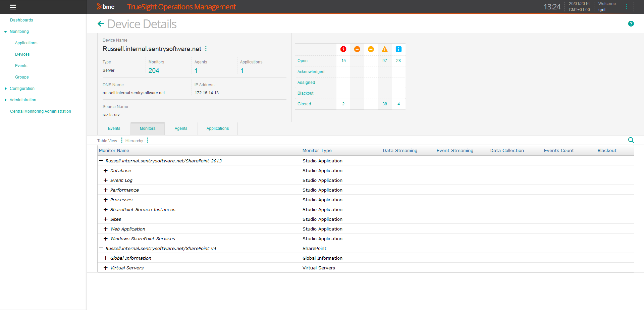Switch to the Events tab
This screenshot has height=310, width=644.
(114, 128)
